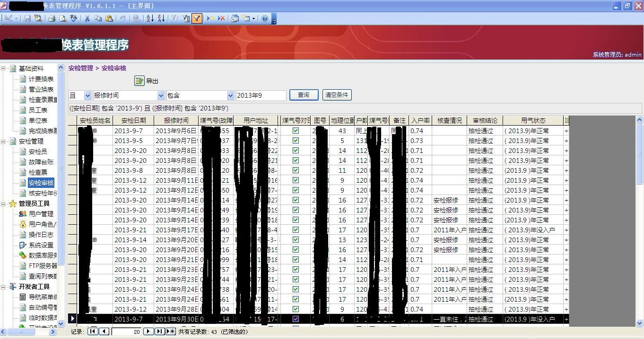
Task: Collapse the 管理员工具 tree node
Action: tap(3, 203)
